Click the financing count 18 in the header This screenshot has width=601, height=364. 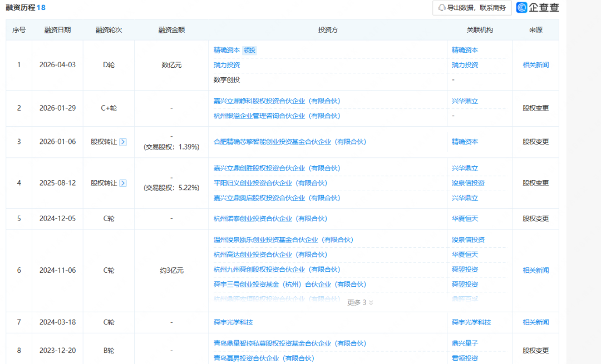point(41,8)
